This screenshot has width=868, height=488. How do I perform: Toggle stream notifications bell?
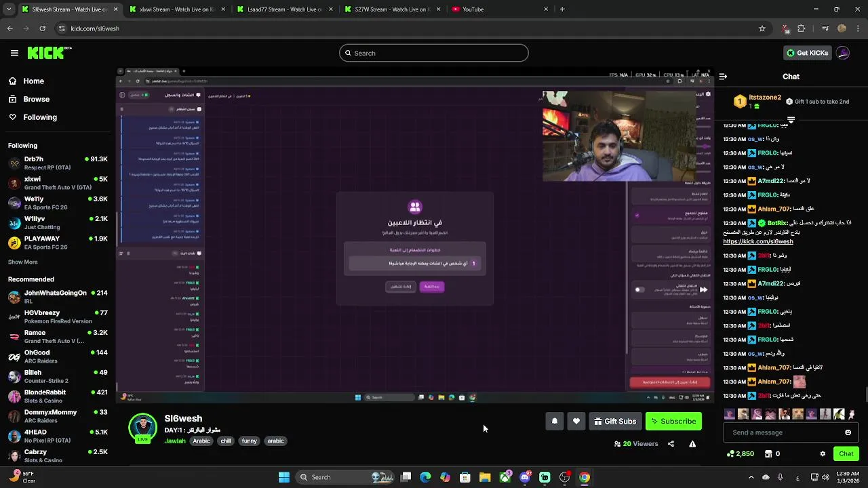pos(555,422)
